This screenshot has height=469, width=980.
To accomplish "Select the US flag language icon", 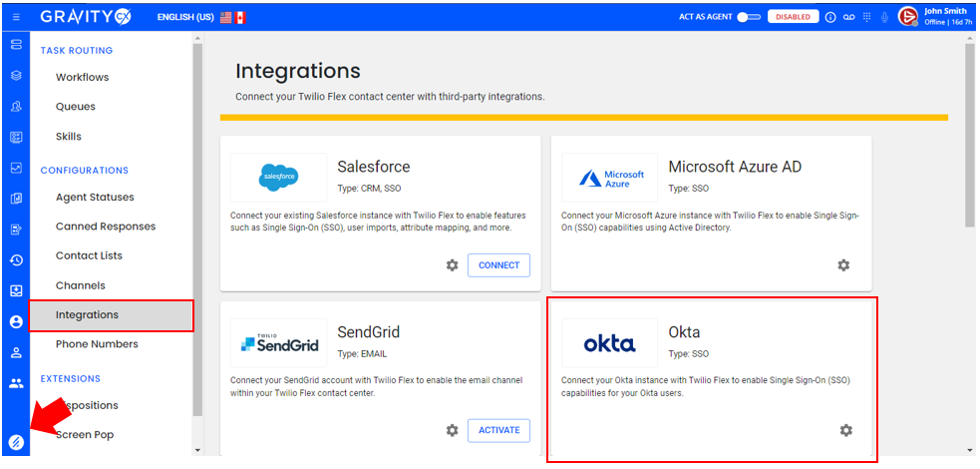I will 225,18.
